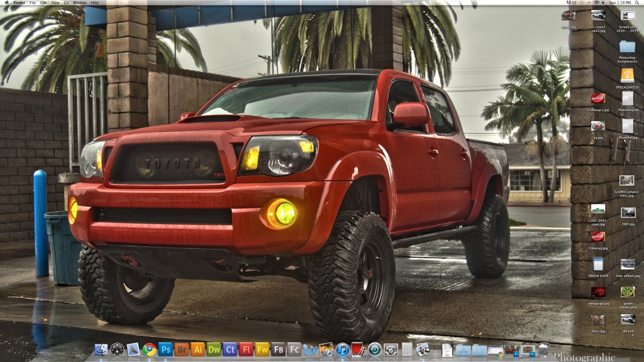Open System Preferences gear in dock
The height and width of the screenshot is (362, 644).
(x=391, y=349)
